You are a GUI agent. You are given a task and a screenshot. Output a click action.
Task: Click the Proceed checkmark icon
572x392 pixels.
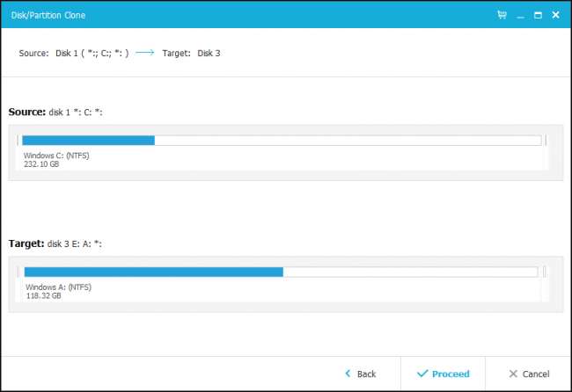422,374
